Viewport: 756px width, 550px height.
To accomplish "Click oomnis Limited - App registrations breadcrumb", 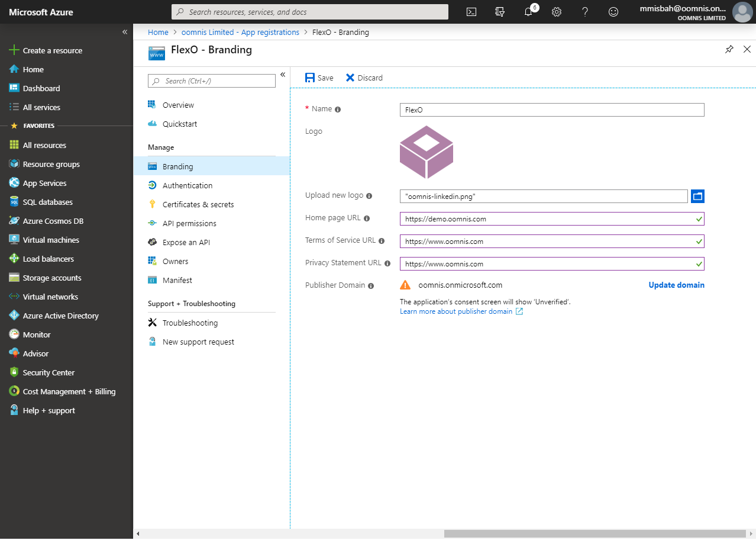I will point(240,32).
